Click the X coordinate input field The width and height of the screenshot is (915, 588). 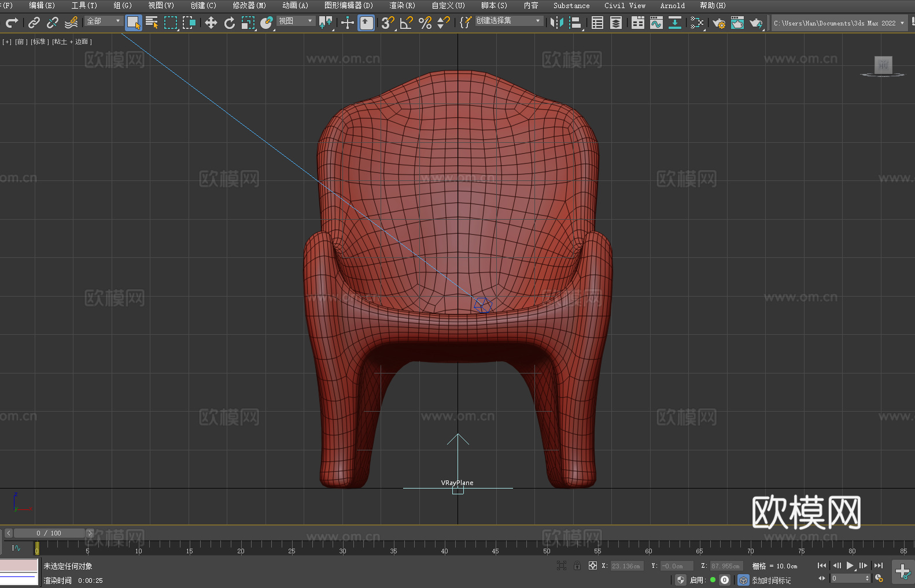(626, 566)
